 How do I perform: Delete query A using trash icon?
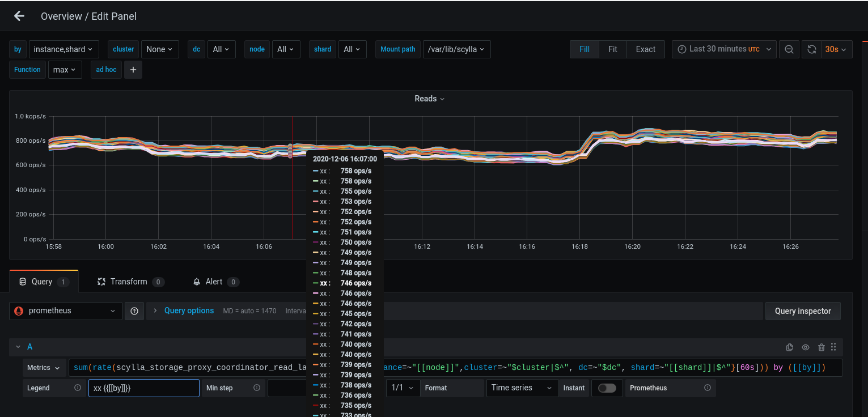pyautogui.click(x=822, y=347)
